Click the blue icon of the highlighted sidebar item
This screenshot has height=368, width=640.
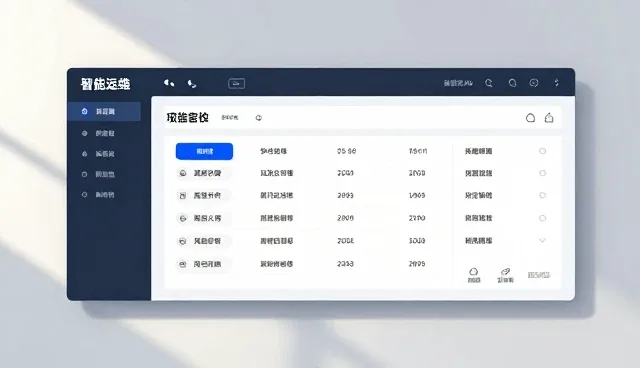(x=84, y=111)
